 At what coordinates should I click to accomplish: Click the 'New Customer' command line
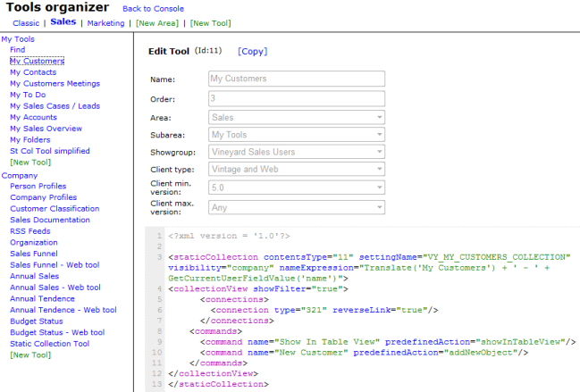click(364, 353)
